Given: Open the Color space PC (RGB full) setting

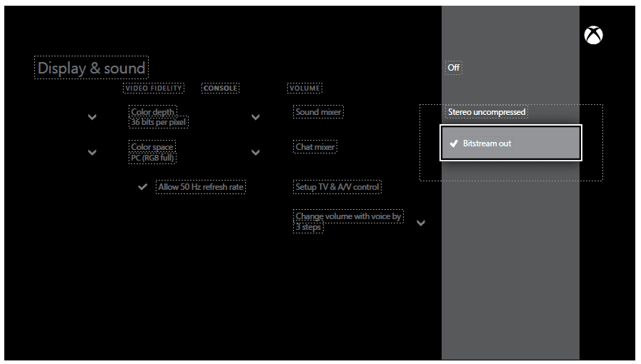Looking at the screenshot, I should 153,152.
